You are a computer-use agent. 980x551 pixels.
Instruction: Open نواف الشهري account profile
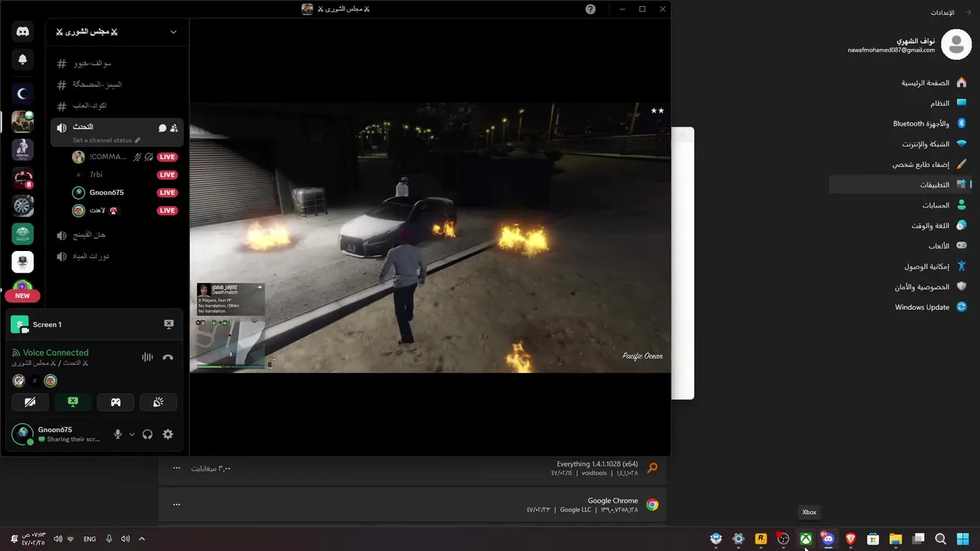point(910,45)
